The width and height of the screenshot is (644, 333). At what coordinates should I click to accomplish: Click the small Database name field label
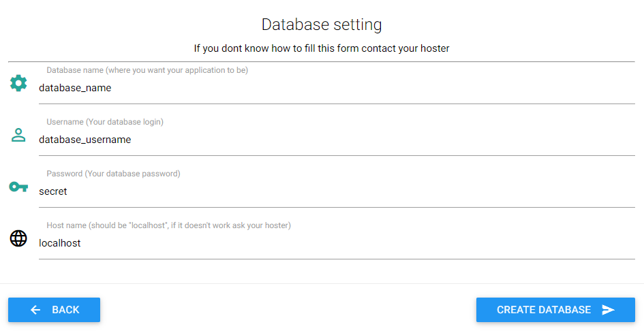[x=147, y=70]
